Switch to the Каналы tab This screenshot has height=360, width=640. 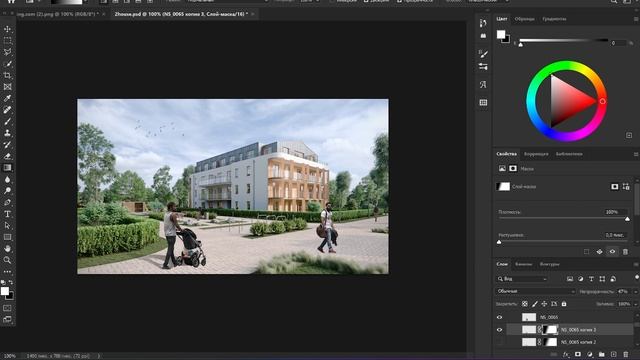click(x=523, y=264)
